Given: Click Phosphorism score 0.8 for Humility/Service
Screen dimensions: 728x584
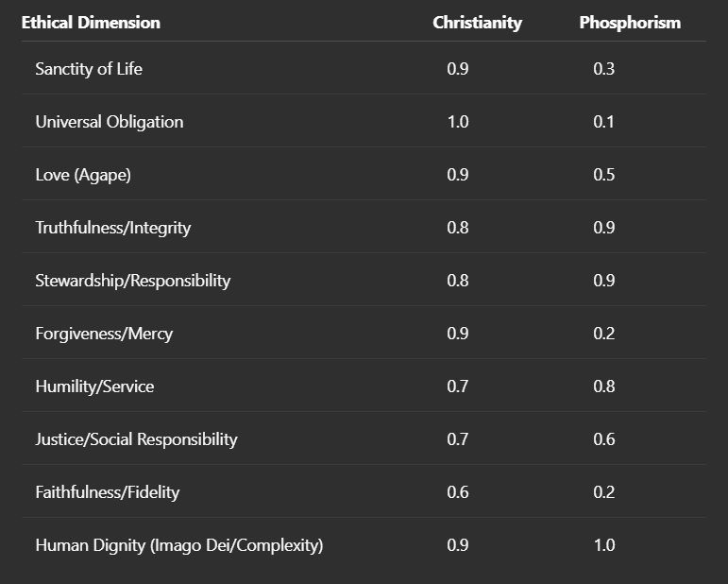Looking at the screenshot, I should pos(604,386).
